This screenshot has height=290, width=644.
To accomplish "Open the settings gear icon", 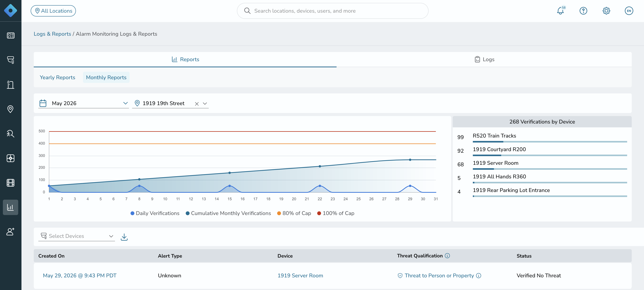I will click(606, 11).
